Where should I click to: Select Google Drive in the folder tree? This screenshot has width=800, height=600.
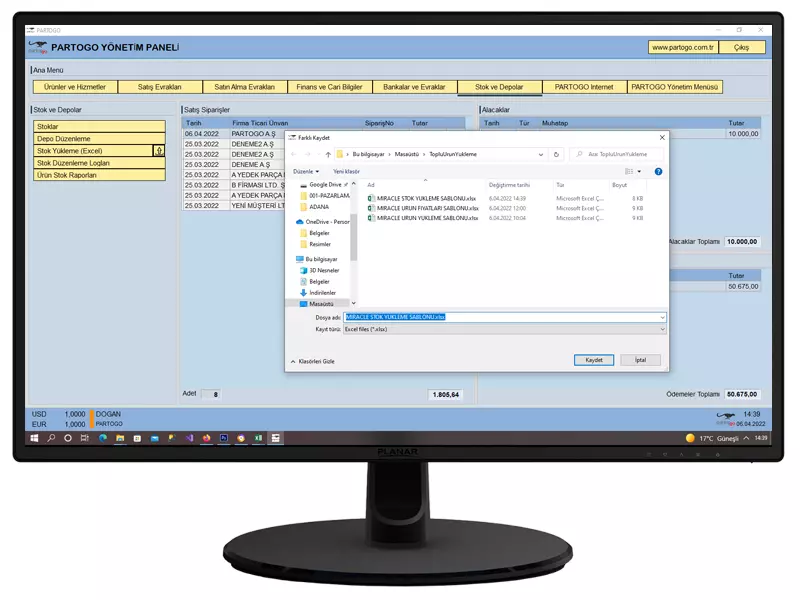click(324, 185)
